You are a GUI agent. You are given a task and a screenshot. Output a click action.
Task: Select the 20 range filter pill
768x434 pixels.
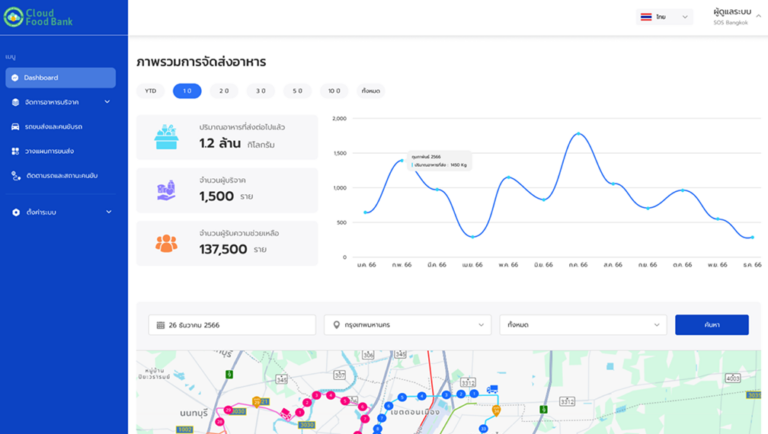click(x=224, y=91)
